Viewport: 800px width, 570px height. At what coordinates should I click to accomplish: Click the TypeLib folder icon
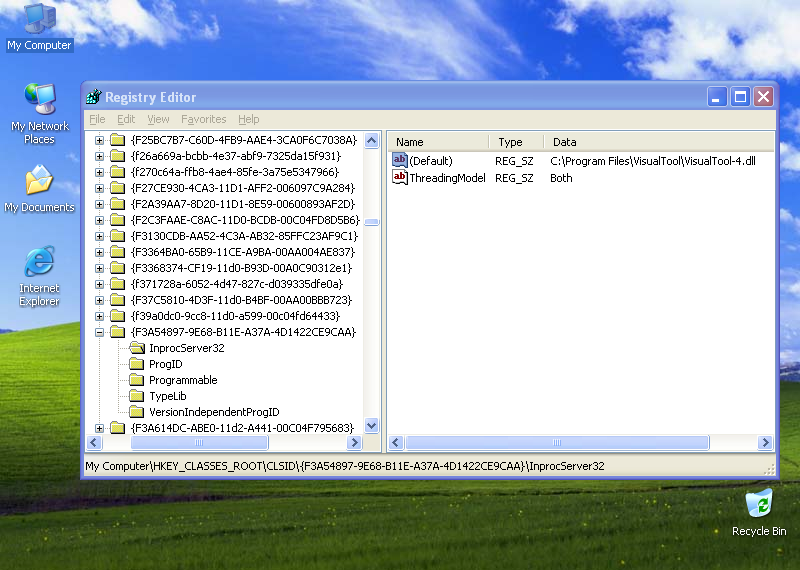[x=136, y=396]
